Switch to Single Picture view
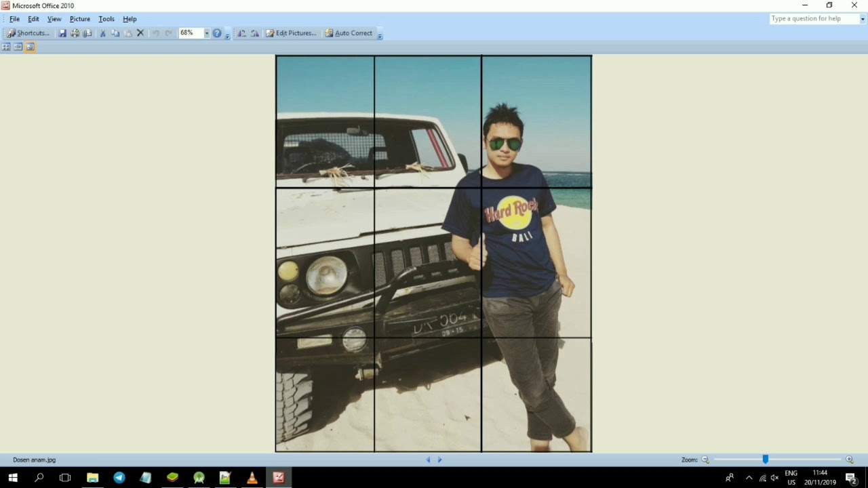 [x=30, y=47]
